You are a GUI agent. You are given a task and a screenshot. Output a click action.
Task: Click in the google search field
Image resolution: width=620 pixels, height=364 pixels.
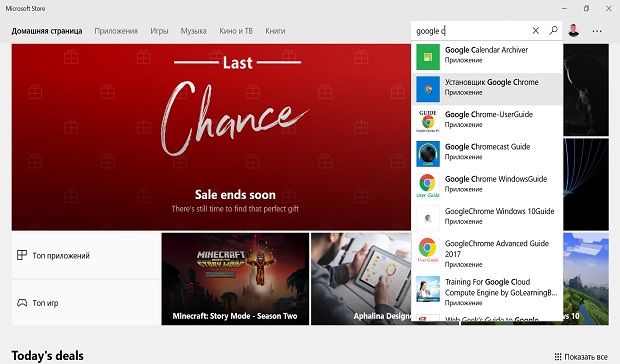471,31
